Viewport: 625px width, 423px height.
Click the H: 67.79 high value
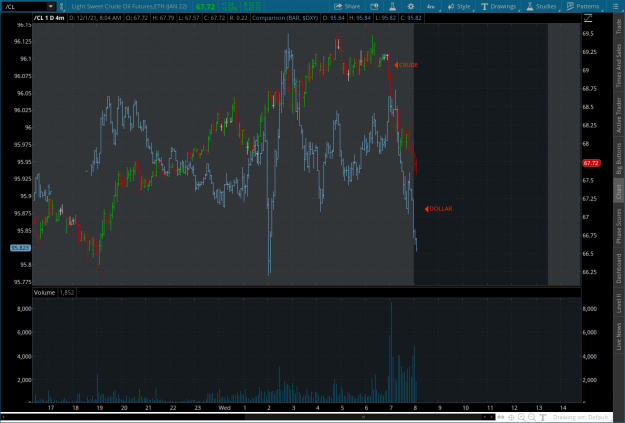pos(163,18)
